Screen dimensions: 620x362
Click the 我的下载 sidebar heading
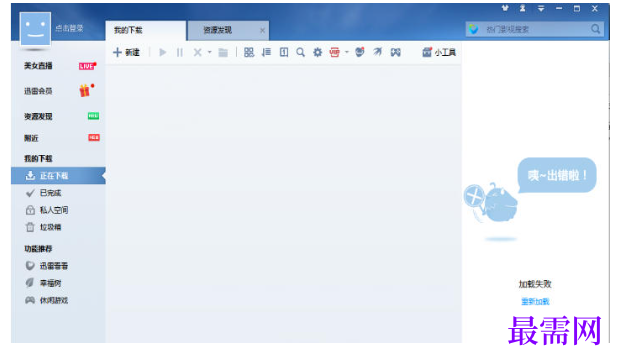pos(38,158)
